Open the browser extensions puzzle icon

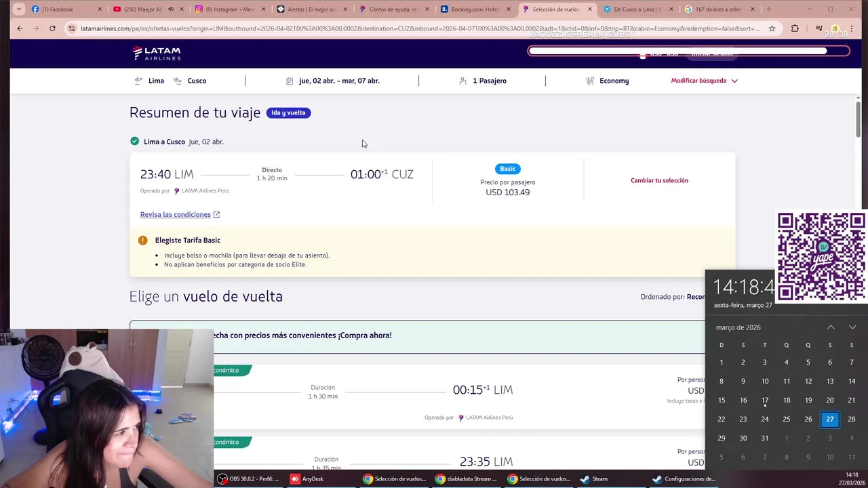click(795, 28)
